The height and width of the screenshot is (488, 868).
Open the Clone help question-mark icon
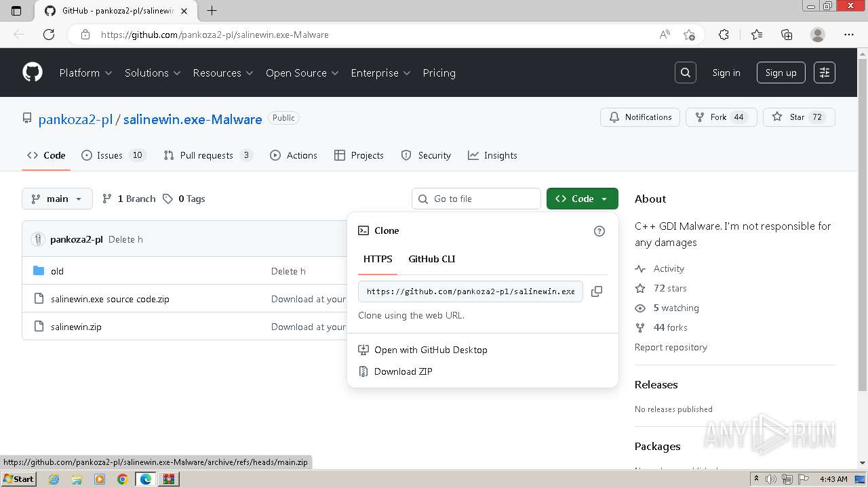click(x=599, y=231)
